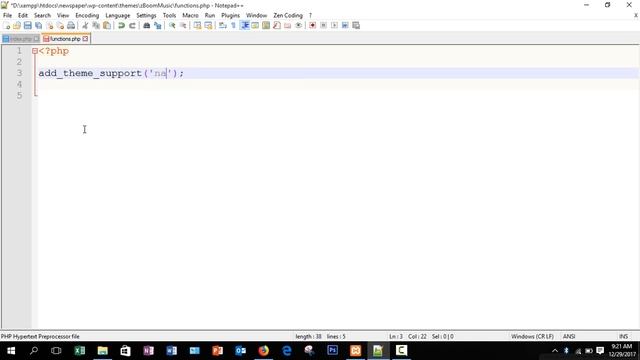Switch to the index.php tab

[20, 39]
